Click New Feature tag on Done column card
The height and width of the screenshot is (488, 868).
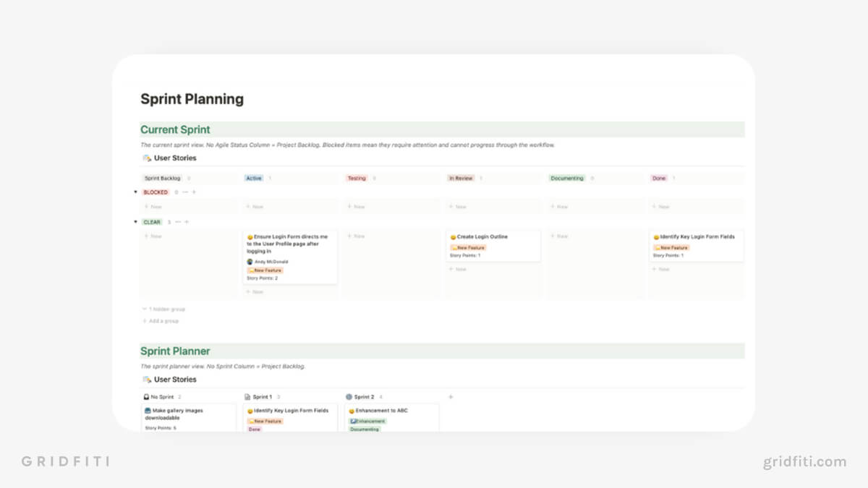coord(671,247)
